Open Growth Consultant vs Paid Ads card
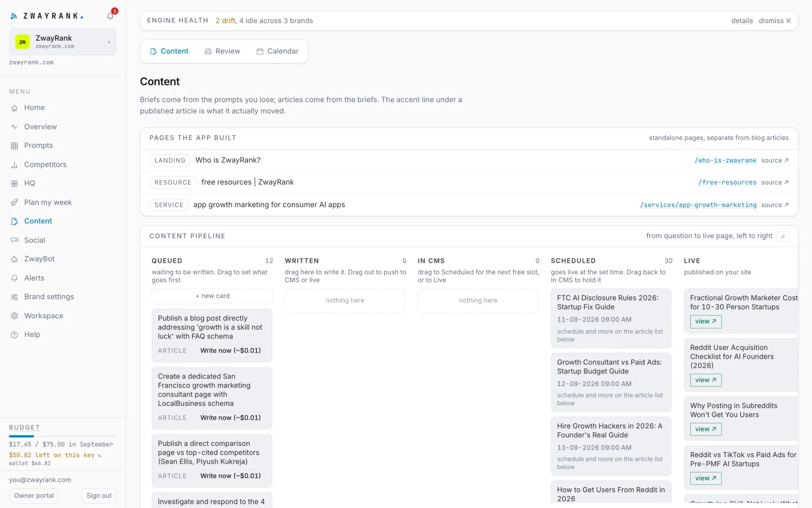Image resolution: width=812 pixels, height=508 pixels. pos(611,383)
